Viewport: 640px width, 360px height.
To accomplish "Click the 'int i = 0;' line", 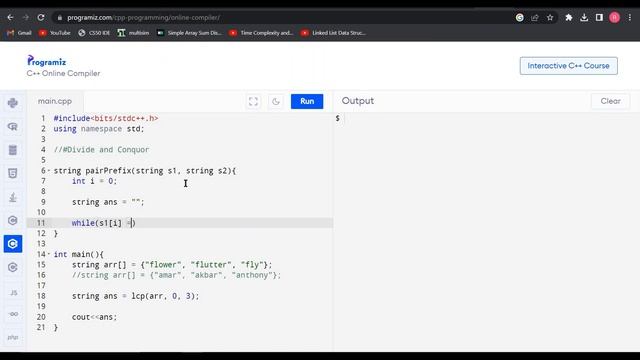I will pos(94,181).
